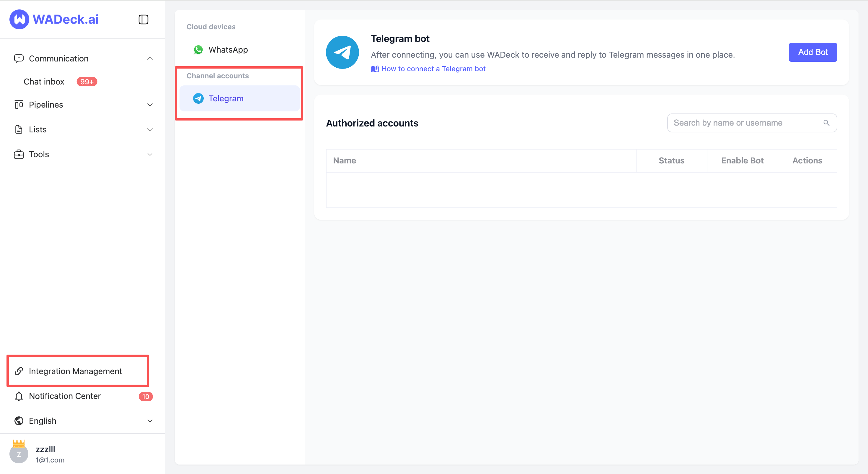Open the Pipelines menu

[83, 105]
